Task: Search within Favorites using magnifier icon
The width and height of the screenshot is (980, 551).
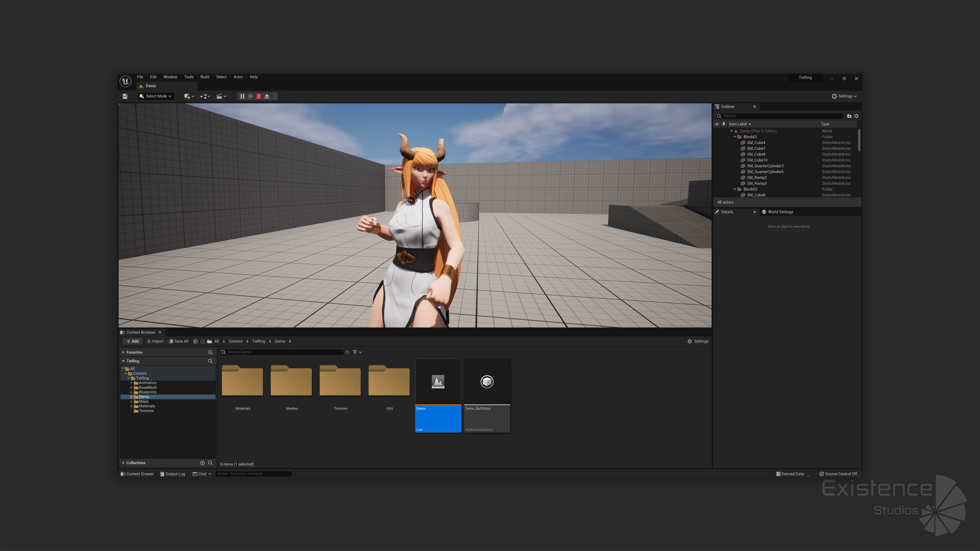Action: pyautogui.click(x=210, y=353)
